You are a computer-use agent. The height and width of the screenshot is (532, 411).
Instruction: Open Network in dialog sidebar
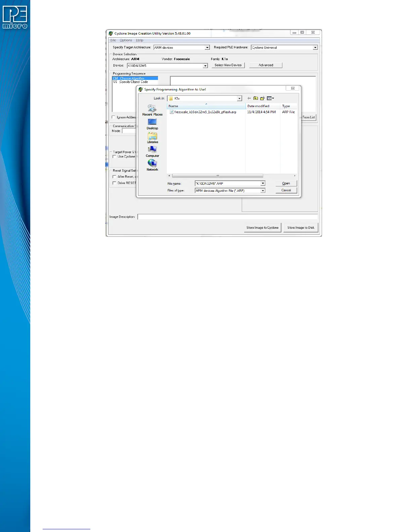[152, 165]
